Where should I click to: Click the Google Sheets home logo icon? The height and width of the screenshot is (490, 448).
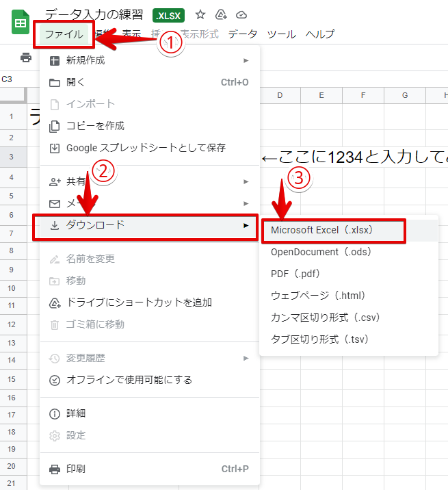19,25
